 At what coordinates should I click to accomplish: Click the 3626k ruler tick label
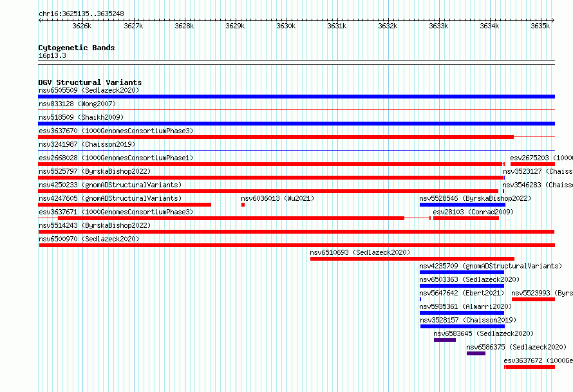[82, 26]
